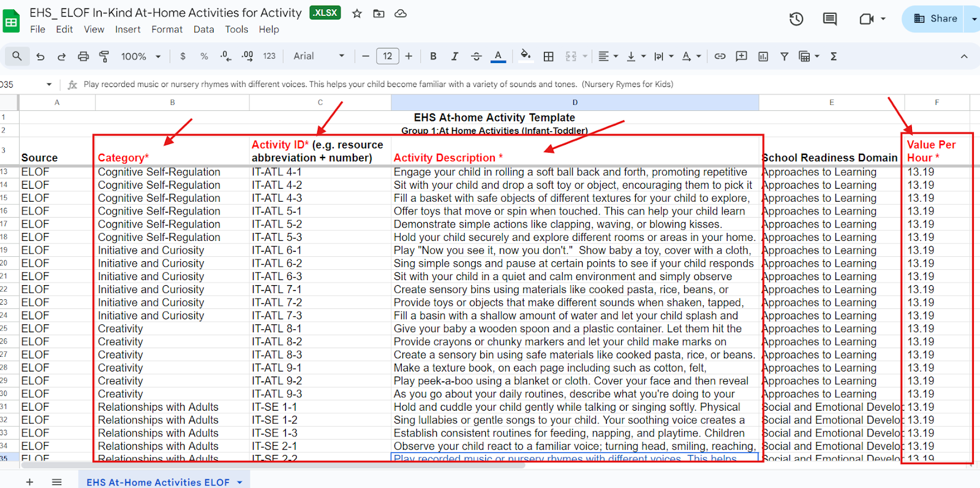Open the Arial font dropdown
The height and width of the screenshot is (488, 980).
(318, 56)
